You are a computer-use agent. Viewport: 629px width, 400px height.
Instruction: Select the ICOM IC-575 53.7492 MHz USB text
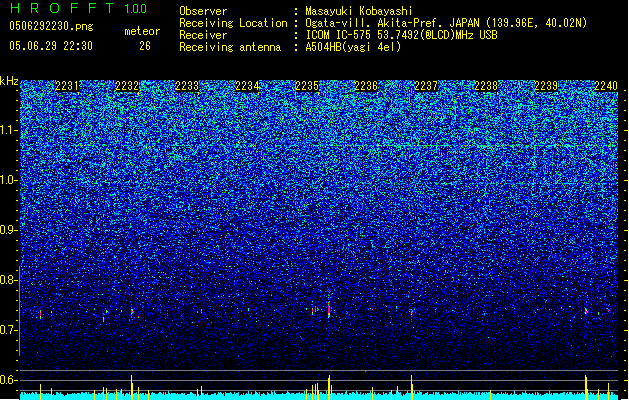click(402, 35)
